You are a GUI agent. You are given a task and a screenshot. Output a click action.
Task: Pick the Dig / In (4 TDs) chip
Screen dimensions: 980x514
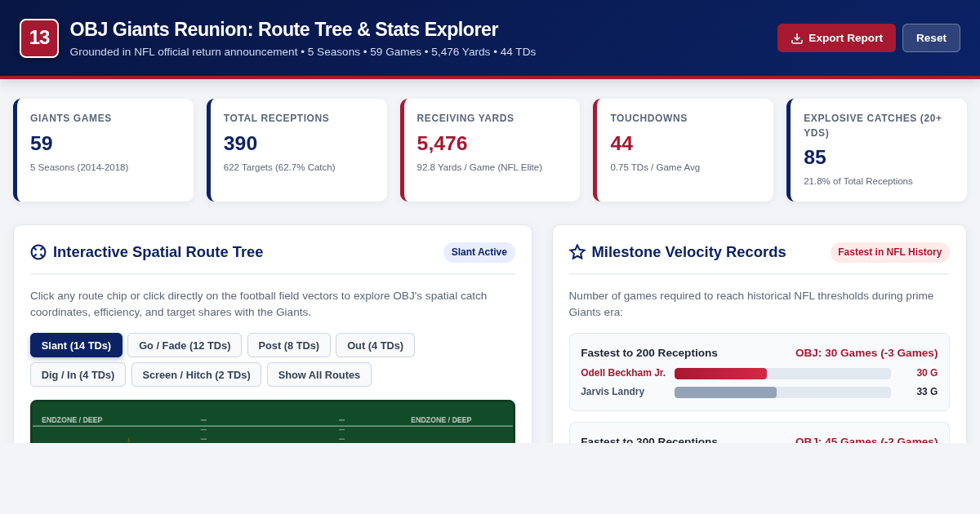click(x=78, y=374)
